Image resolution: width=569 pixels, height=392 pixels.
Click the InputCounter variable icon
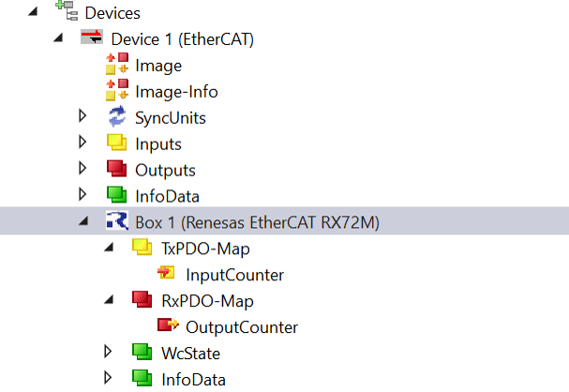pos(166,272)
